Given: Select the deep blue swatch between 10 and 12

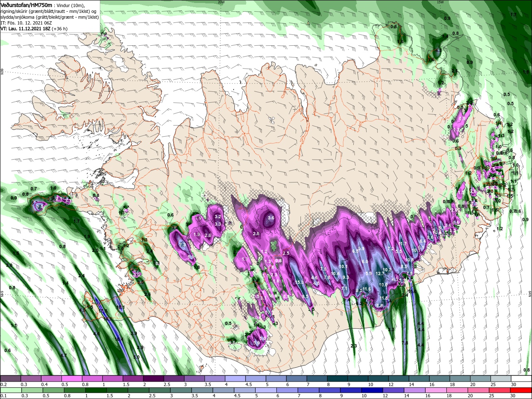Looking at the screenshot, I should [372, 390].
